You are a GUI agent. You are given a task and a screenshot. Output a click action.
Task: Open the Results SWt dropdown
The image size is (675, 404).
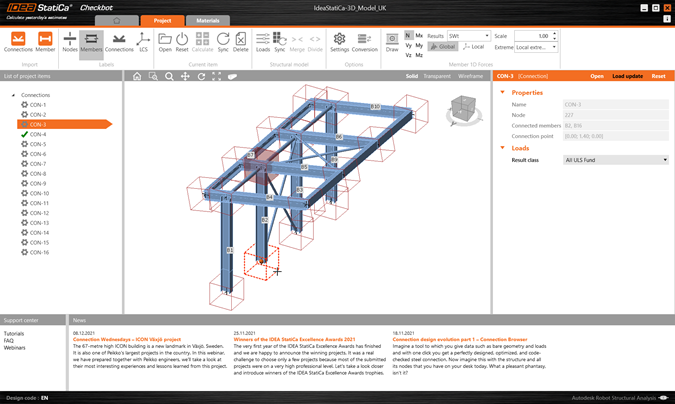(468, 35)
